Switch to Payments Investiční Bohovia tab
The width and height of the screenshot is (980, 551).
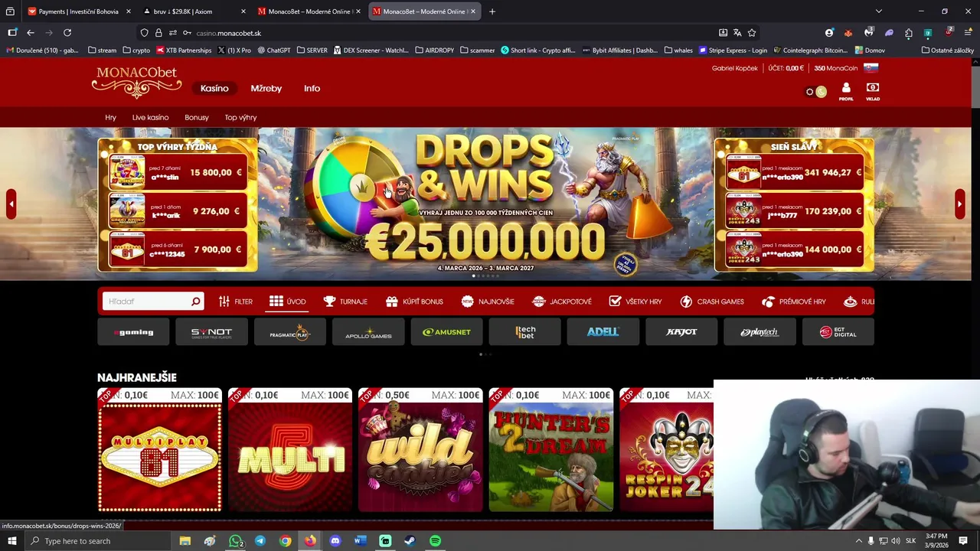click(x=79, y=11)
